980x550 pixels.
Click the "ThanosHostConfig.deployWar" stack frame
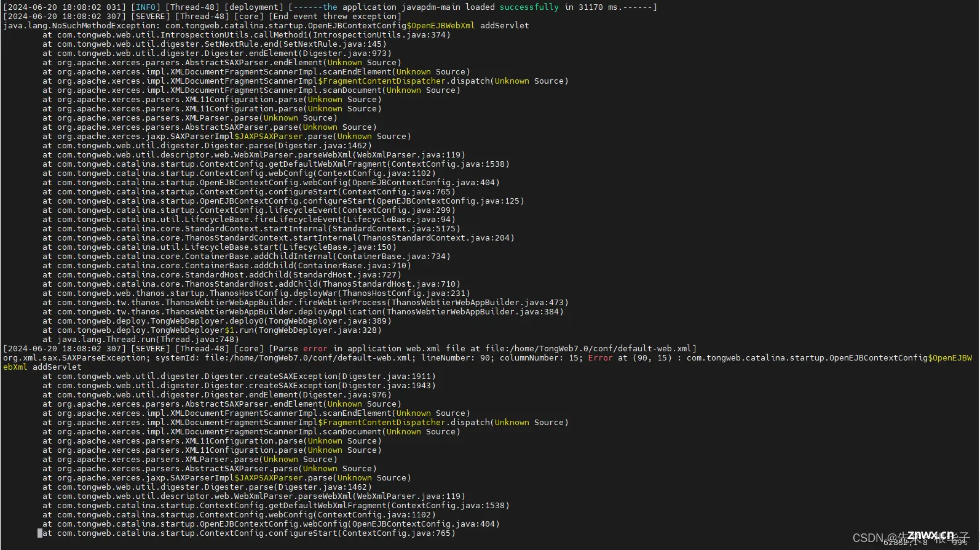click(256, 293)
